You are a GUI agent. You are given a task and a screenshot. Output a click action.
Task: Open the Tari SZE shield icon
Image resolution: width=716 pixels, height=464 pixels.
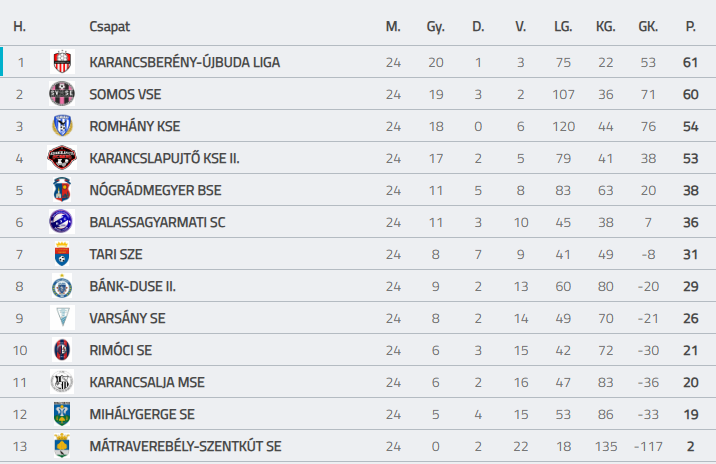pyautogui.click(x=62, y=253)
